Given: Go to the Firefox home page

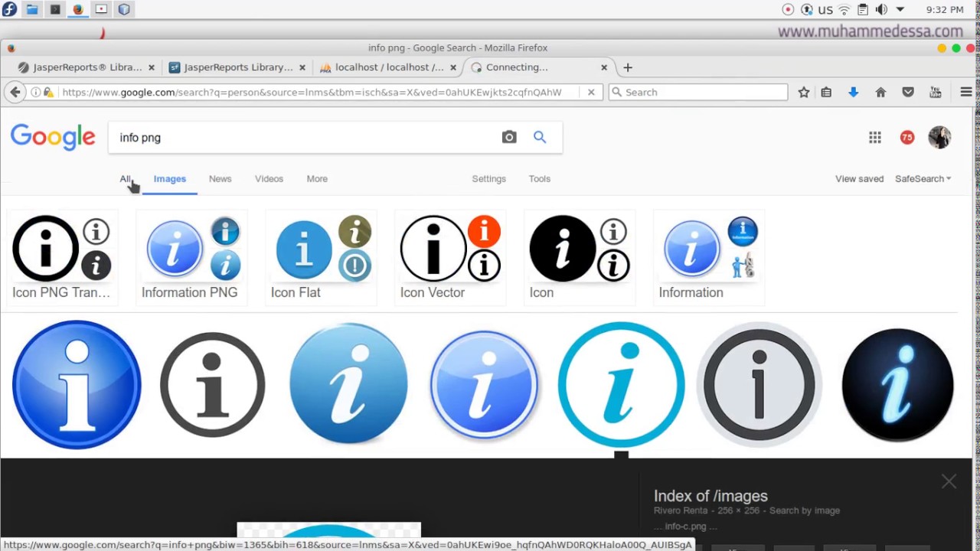Looking at the screenshot, I should click(880, 92).
